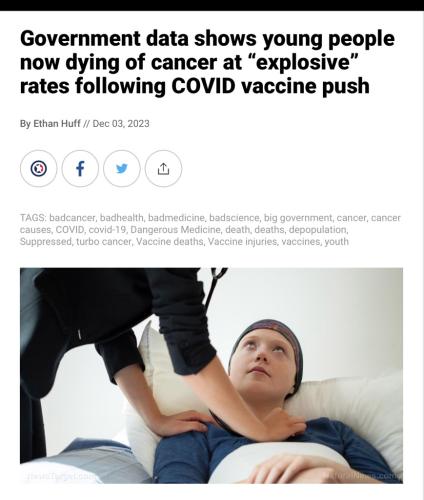
Task: Open the generic share upload icon
Action: pos(163,168)
